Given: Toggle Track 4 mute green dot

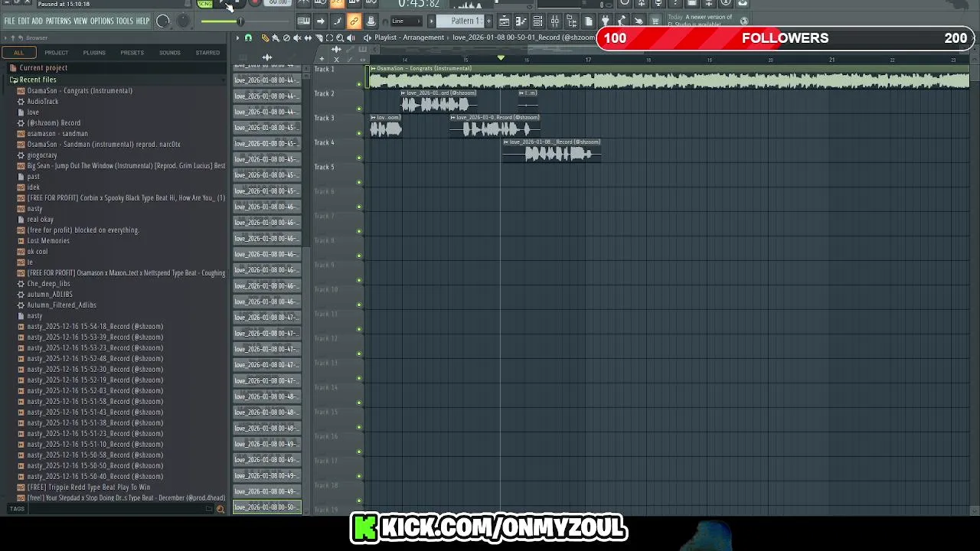Looking at the screenshot, I should [x=359, y=158].
